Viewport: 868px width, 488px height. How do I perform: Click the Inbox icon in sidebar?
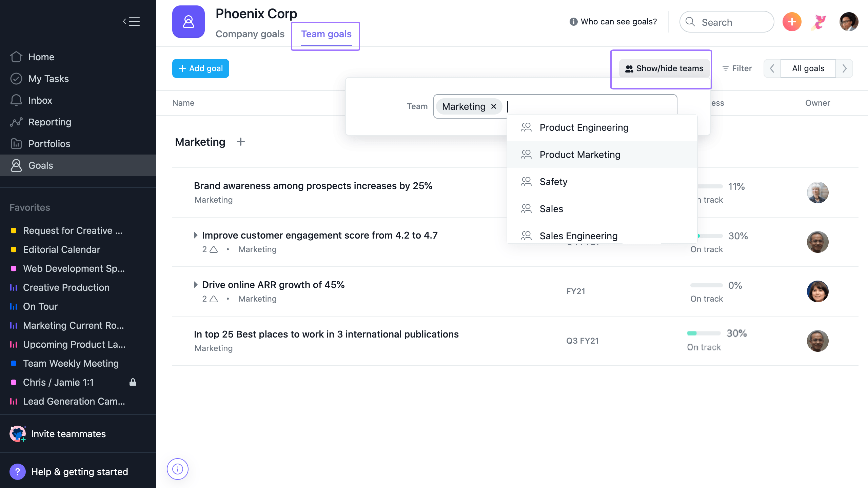coord(16,100)
